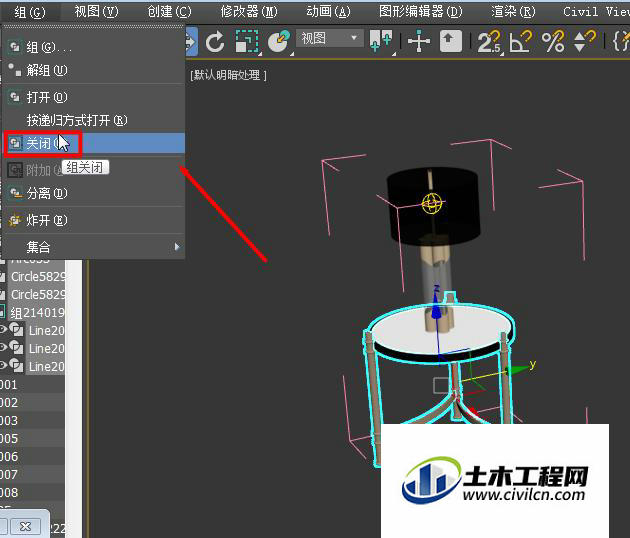Image resolution: width=630 pixels, height=538 pixels.
Task: Choose 打开(O) in group menu
Action: click(x=94, y=97)
